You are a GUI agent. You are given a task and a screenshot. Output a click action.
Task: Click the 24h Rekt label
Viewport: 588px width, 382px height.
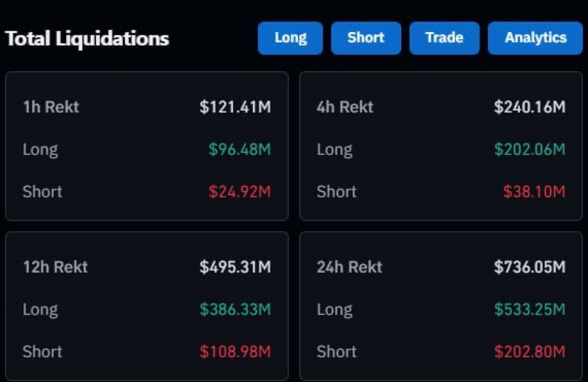(350, 267)
